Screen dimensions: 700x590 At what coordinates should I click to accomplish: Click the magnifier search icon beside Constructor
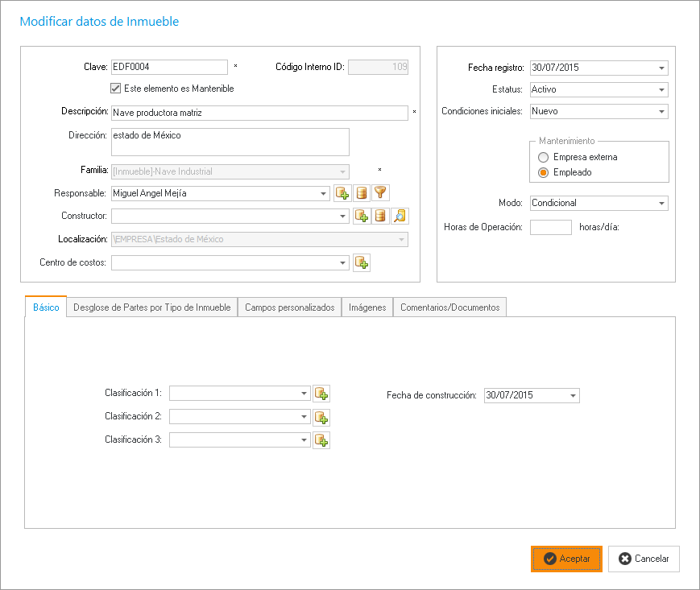pos(400,216)
